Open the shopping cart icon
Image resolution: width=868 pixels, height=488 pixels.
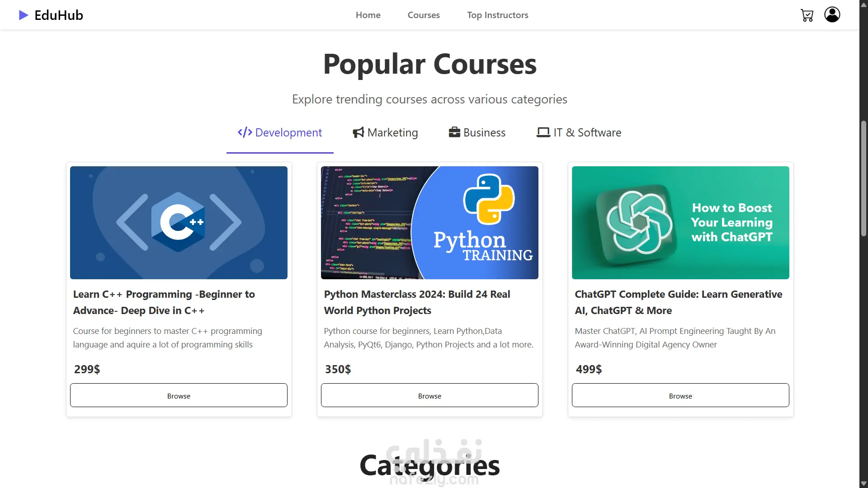[807, 15]
